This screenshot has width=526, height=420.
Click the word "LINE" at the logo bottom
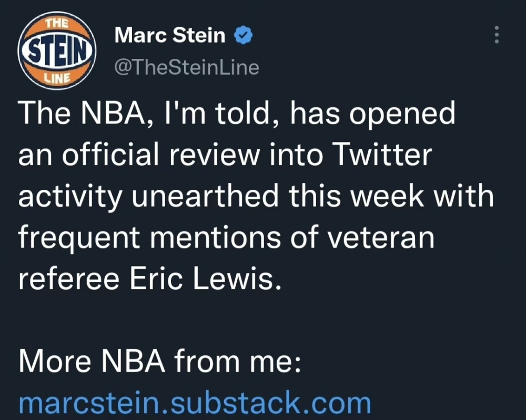click(58, 78)
